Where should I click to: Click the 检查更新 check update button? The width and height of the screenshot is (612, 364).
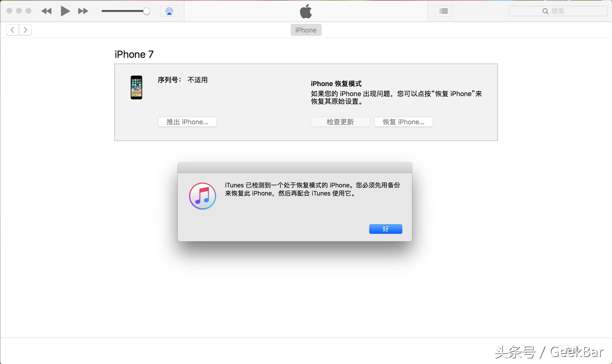[x=340, y=122]
